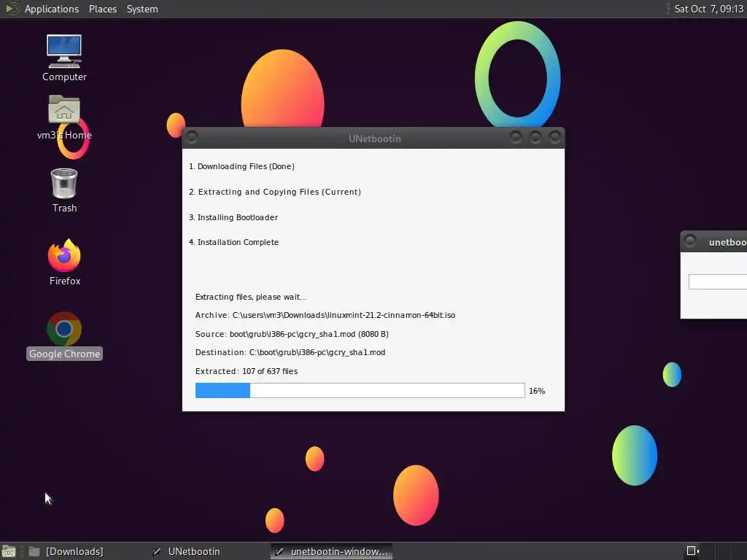Click "Extracting files, please wait..." text

[251, 297]
